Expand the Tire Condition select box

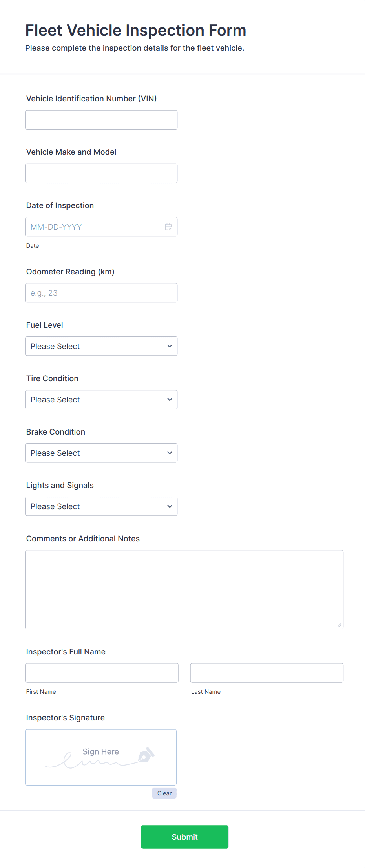(x=101, y=400)
